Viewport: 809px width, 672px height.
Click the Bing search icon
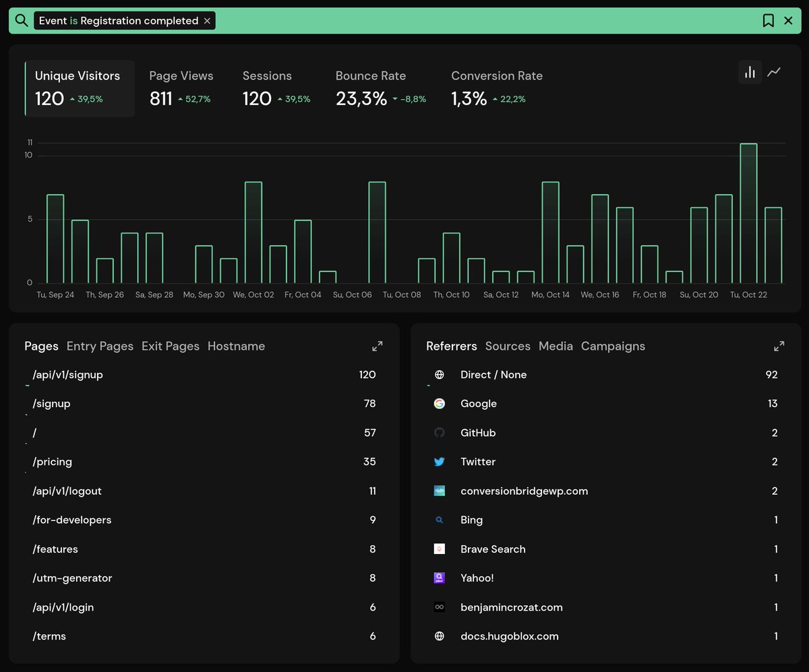(x=439, y=520)
